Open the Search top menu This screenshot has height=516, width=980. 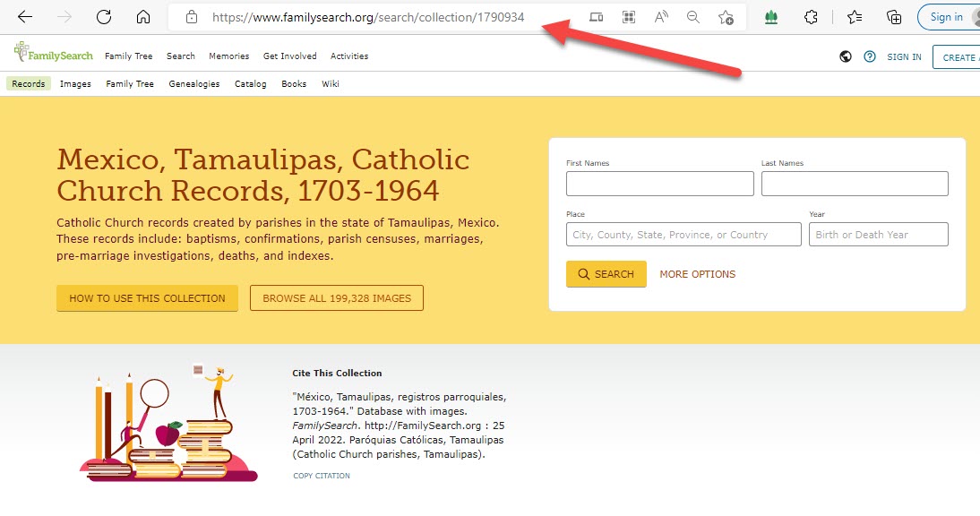point(181,56)
